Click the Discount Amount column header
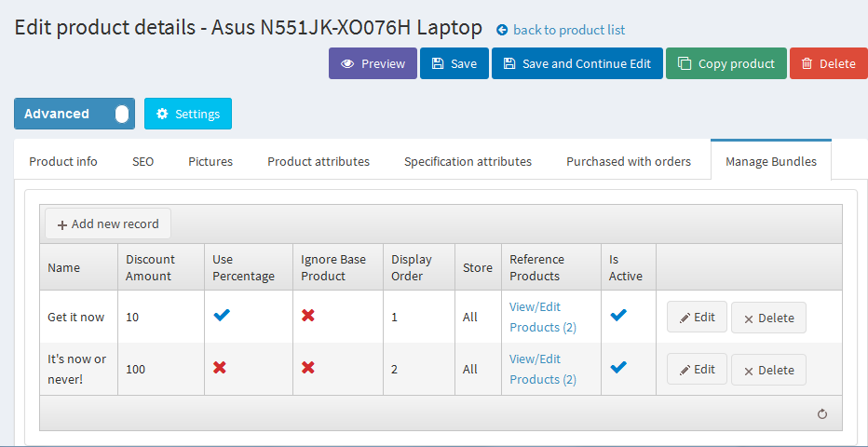Viewport: 868px width, 447px height. pyautogui.click(x=150, y=267)
